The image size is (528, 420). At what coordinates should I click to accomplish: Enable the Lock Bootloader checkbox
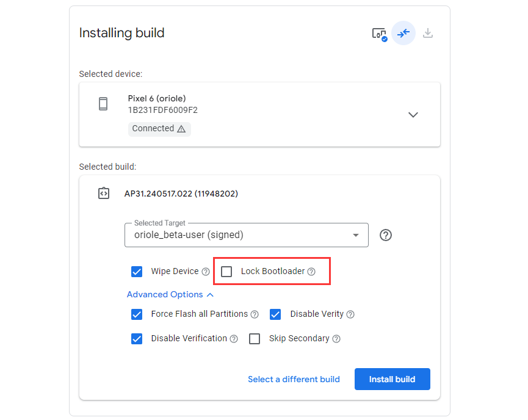click(226, 272)
